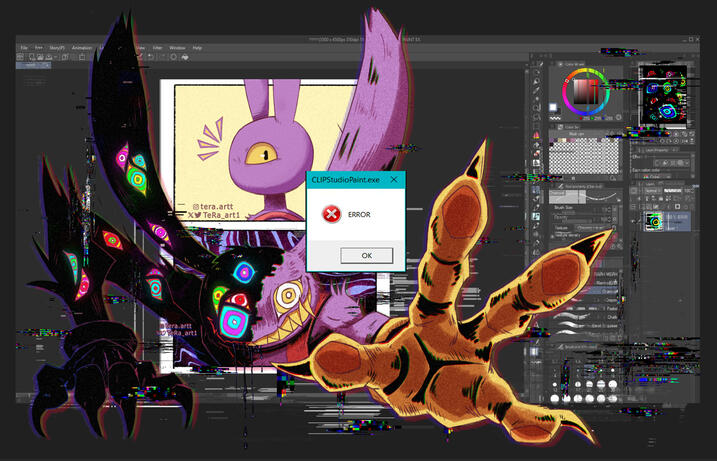
Task: Click the CLIP STUDIO launcher icon in command bar
Action: 20,57
